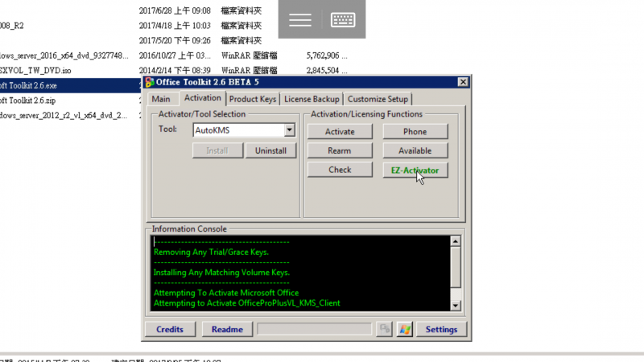Open the on-screen keyboard icon
This screenshot has width=644, height=362.
point(343,19)
